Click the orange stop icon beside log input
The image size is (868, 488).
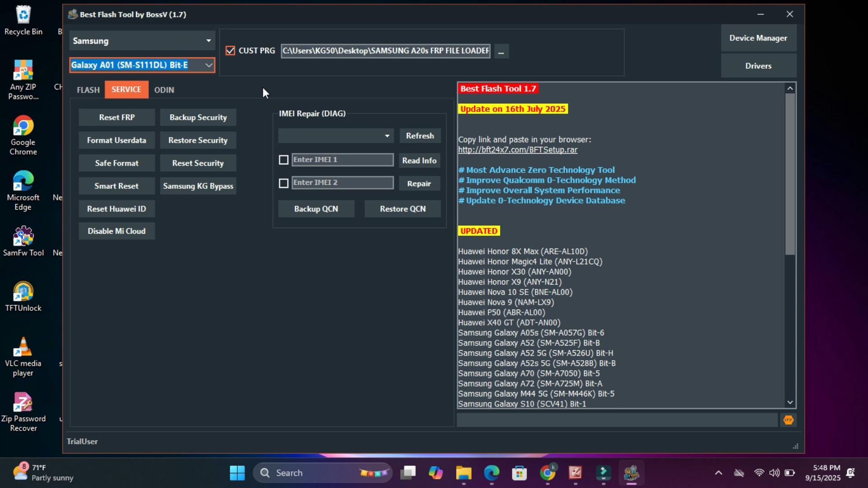click(788, 420)
